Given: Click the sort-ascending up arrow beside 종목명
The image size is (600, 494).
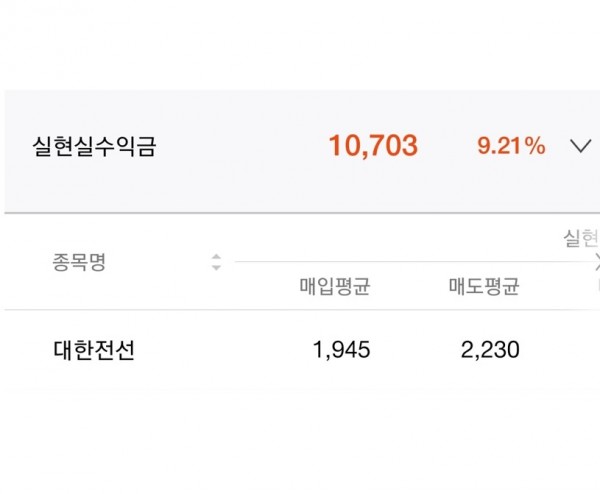Looking at the screenshot, I should 215,258.
